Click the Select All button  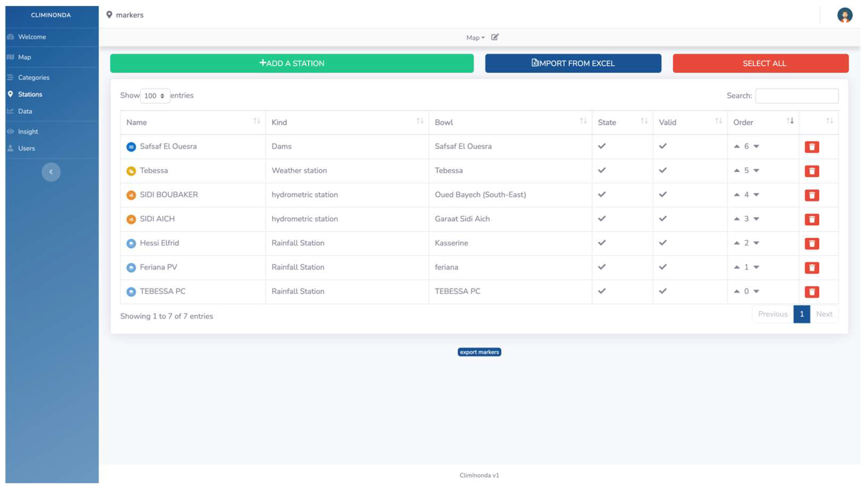[761, 63]
